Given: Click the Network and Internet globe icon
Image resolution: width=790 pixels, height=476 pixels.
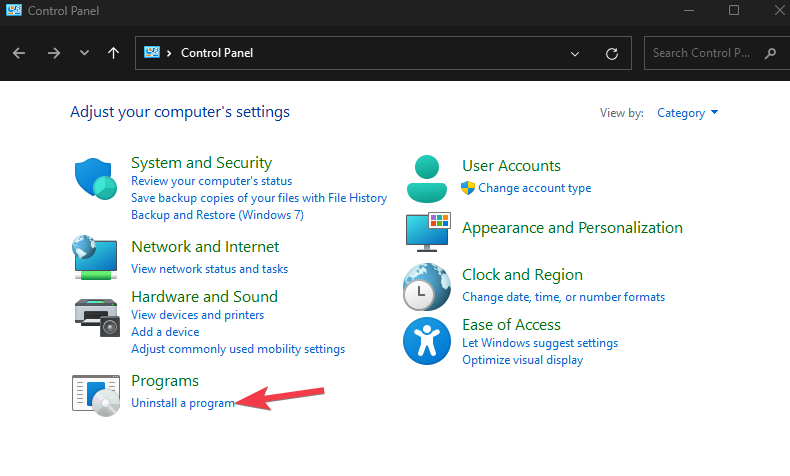Looking at the screenshot, I should (x=95, y=257).
